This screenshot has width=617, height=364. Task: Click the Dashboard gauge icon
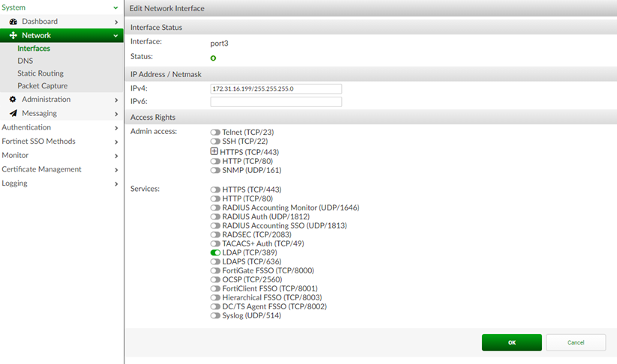[13, 22]
